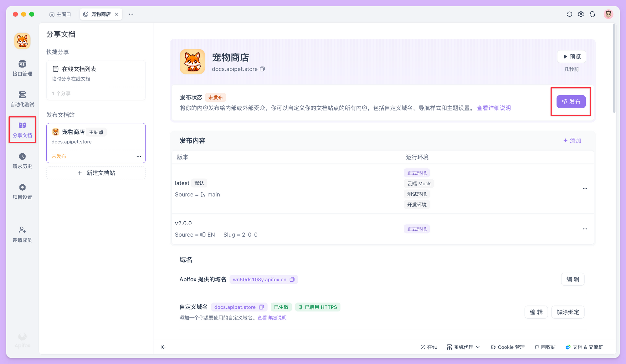Edit the Apifox provided domain

tap(573, 279)
